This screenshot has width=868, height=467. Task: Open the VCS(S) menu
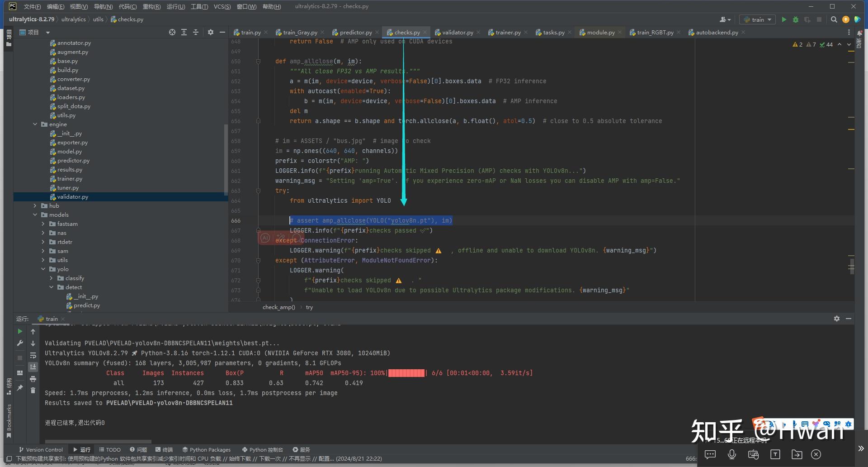coord(222,6)
